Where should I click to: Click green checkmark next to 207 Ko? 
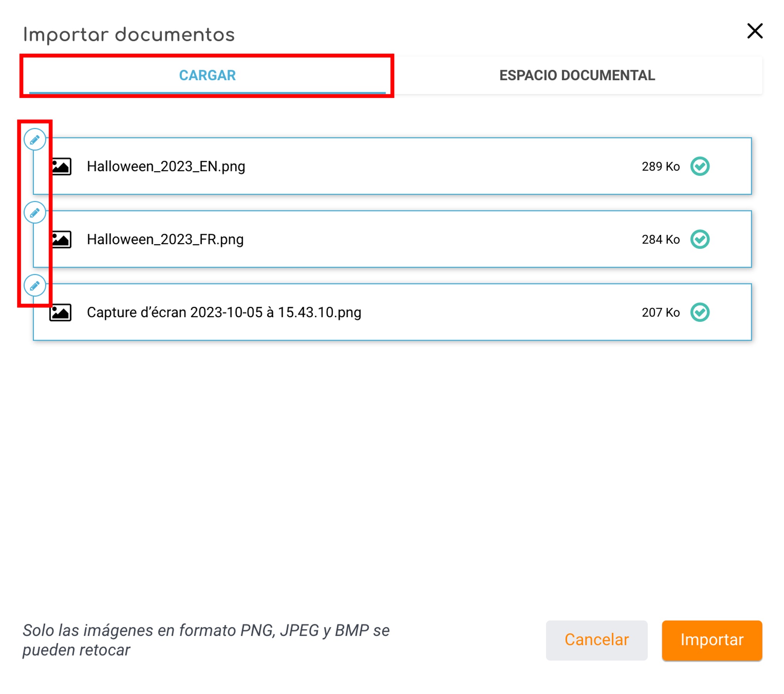click(699, 312)
